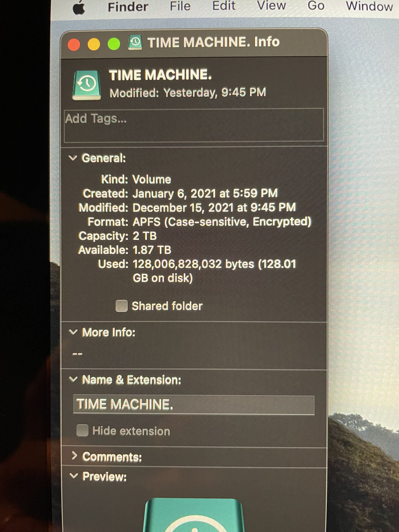Open the File menu
399x532 pixels.
point(180,6)
